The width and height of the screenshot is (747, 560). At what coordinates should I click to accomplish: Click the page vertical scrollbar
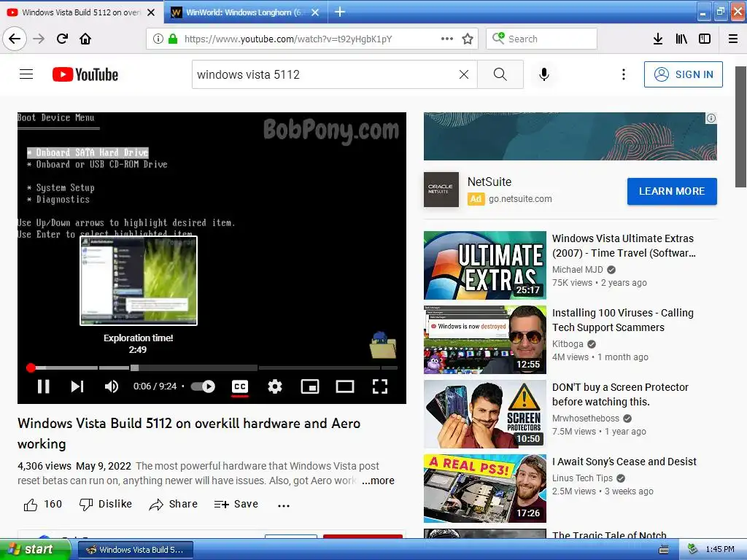(x=741, y=127)
